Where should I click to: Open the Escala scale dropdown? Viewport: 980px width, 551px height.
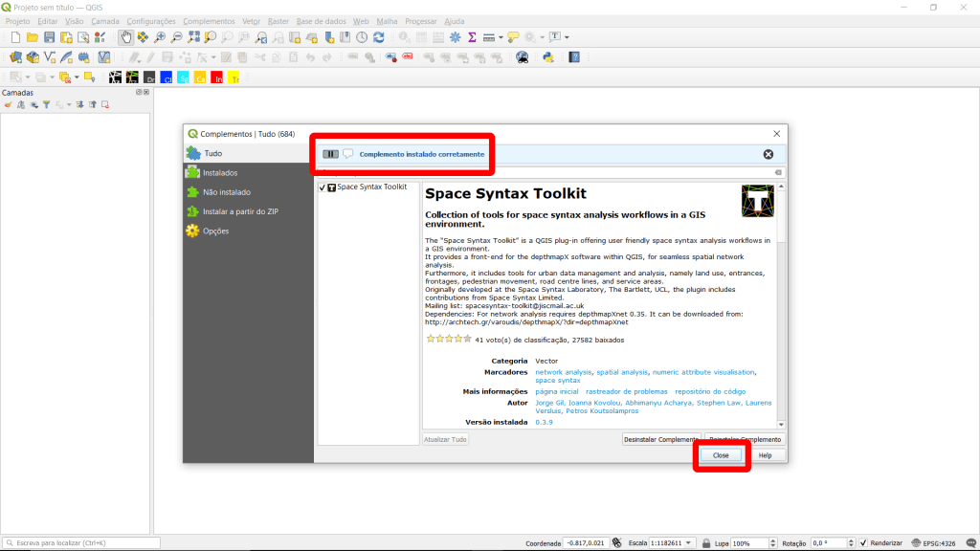pos(693,543)
